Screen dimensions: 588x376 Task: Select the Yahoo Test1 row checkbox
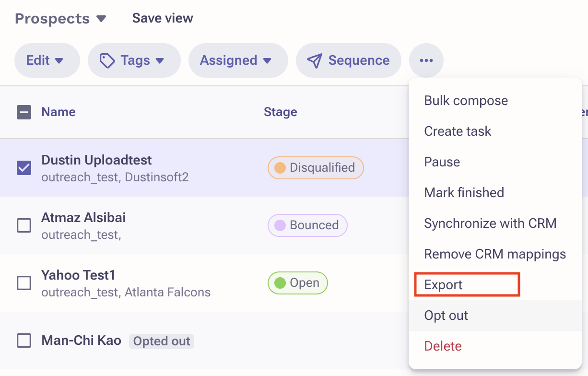pos(24,283)
